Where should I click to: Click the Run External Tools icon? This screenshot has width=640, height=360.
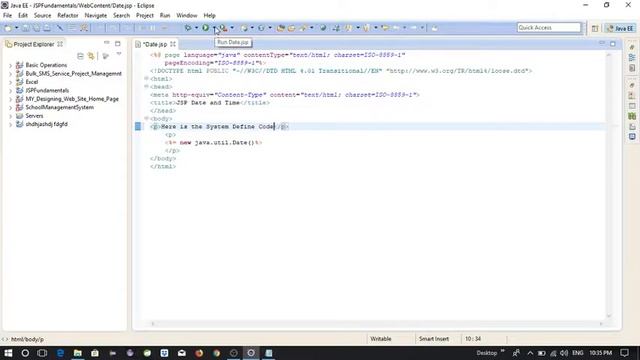point(223,28)
